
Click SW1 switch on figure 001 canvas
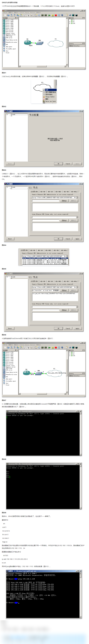(40, 43)
